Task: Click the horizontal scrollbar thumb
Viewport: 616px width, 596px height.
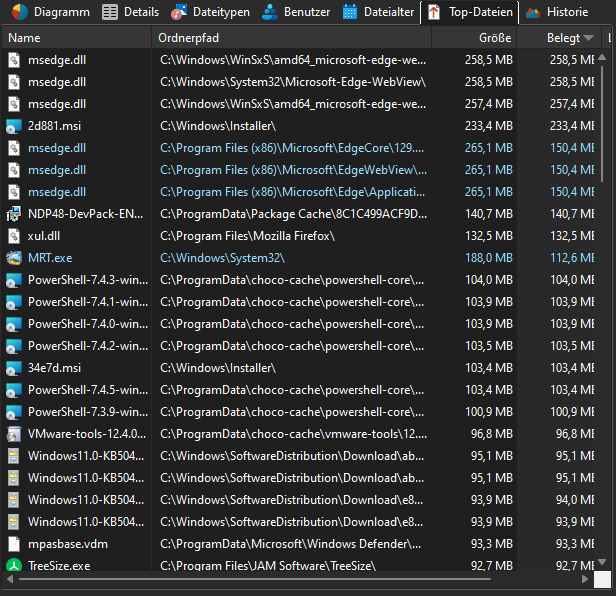Action: [255, 579]
